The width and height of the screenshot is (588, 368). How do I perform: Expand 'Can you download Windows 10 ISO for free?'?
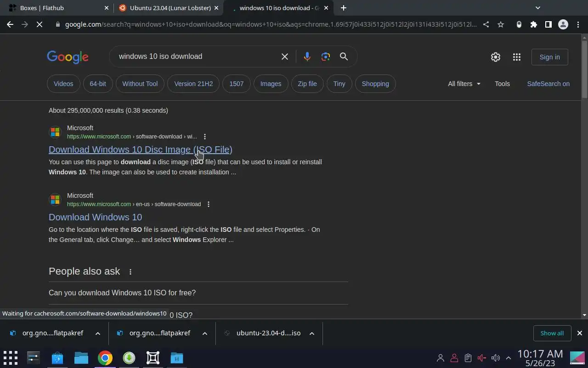tap(198, 293)
